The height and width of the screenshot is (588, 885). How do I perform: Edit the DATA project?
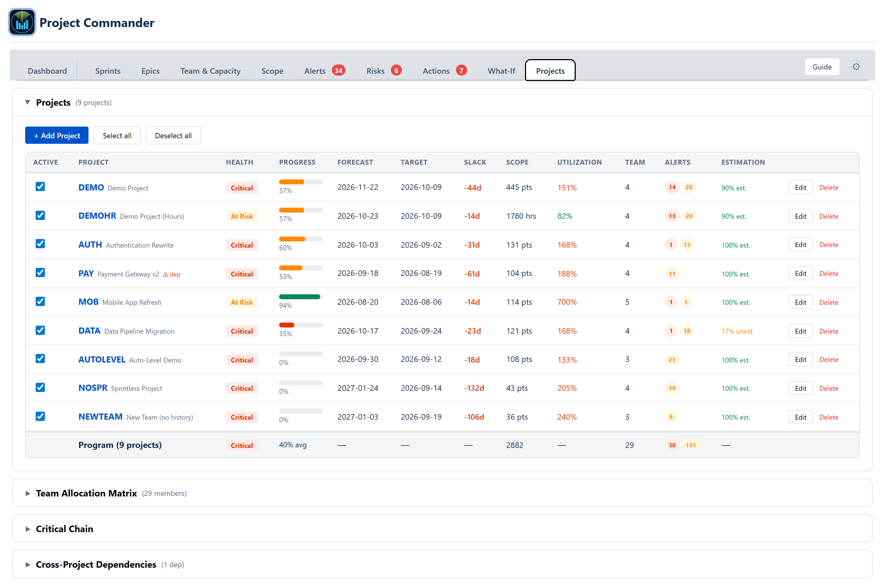coord(800,331)
